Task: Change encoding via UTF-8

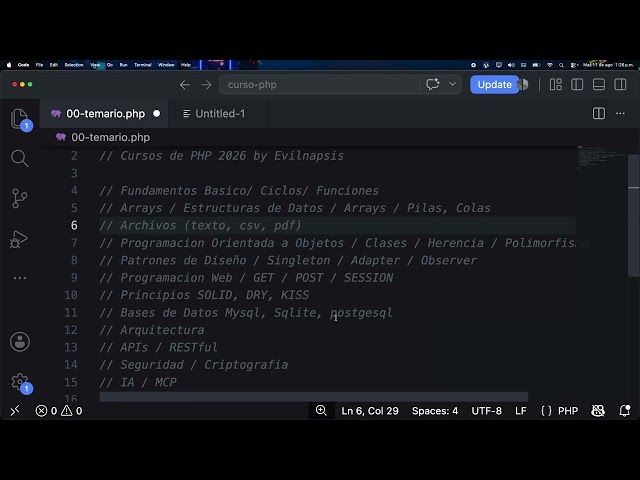Action: coord(487,411)
